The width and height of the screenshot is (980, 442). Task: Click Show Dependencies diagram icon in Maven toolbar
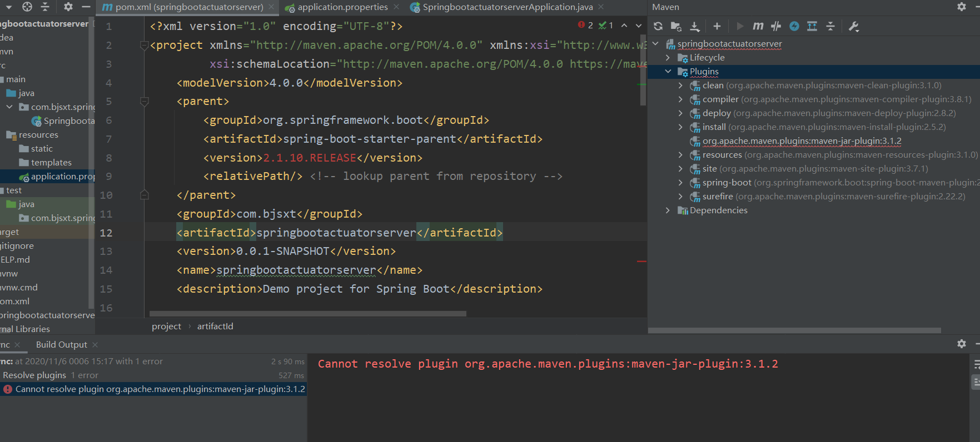click(x=812, y=26)
